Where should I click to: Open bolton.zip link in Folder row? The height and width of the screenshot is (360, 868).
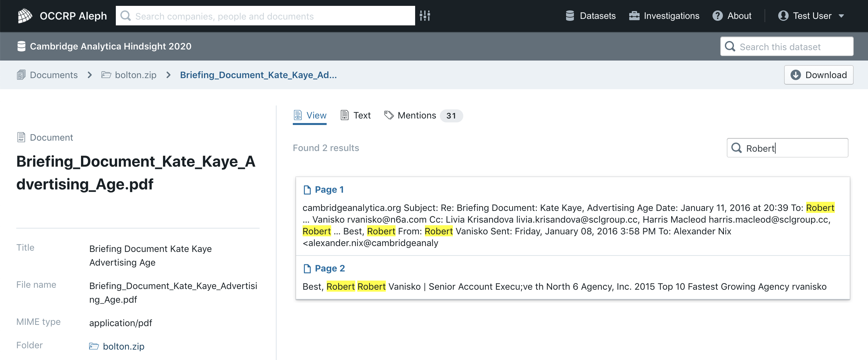pyautogui.click(x=117, y=346)
